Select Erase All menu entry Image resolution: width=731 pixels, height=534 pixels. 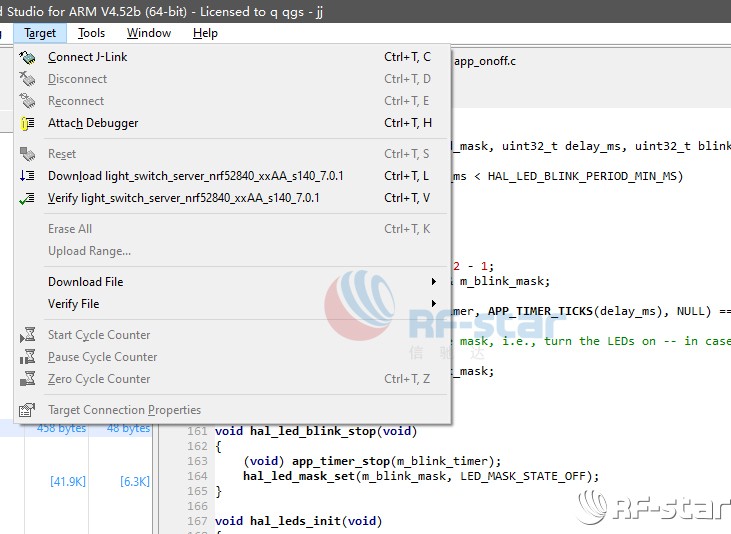70,229
